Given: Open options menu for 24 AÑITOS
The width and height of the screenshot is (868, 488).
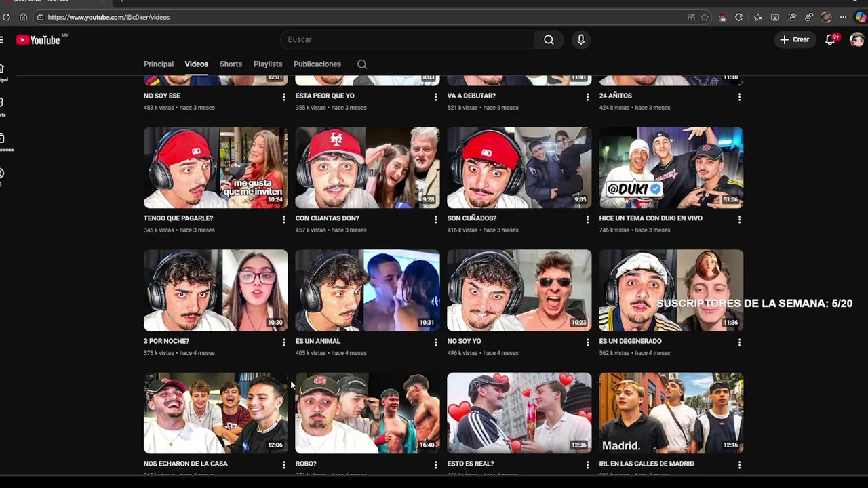Looking at the screenshot, I should pos(739,97).
